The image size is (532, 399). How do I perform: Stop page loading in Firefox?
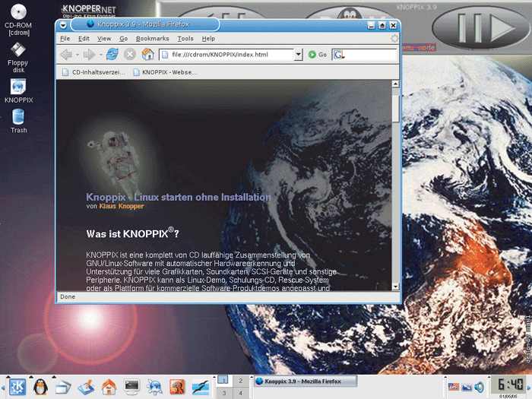point(130,54)
